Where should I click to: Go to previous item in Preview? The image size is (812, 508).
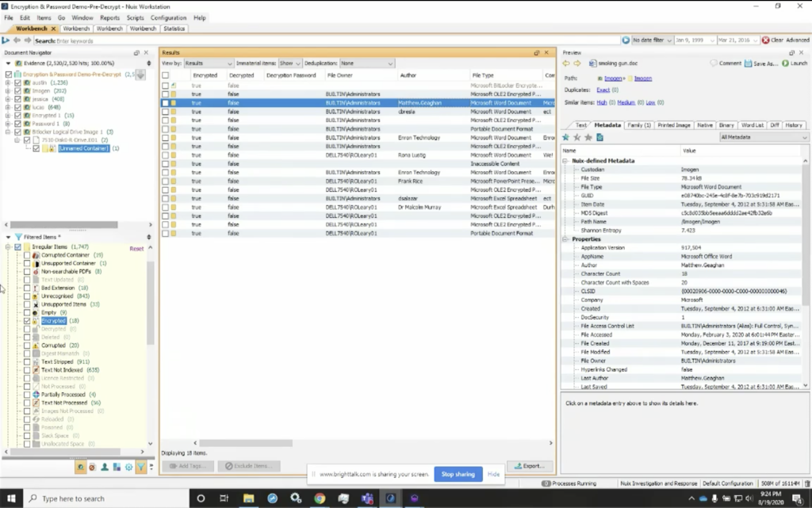click(566, 63)
